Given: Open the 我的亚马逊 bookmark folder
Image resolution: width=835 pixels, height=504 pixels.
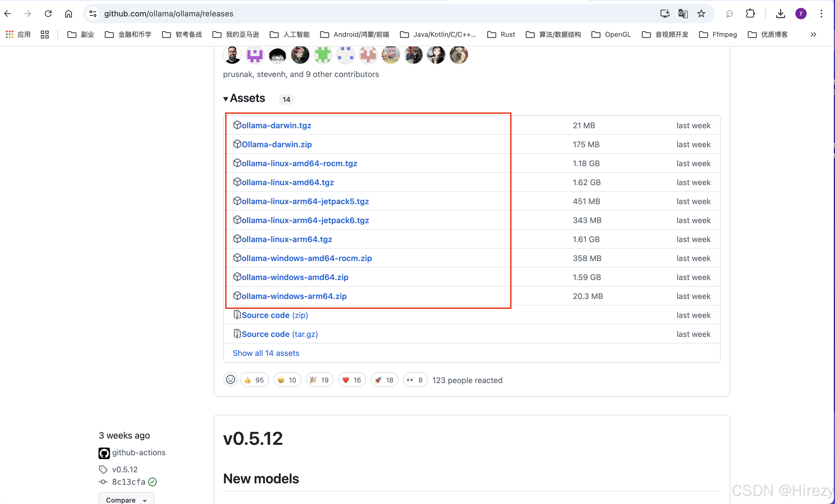Looking at the screenshot, I should tap(236, 35).
